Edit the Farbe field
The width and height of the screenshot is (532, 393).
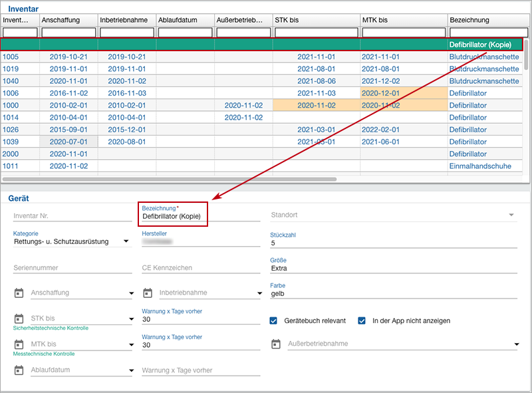tap(394, 293)
